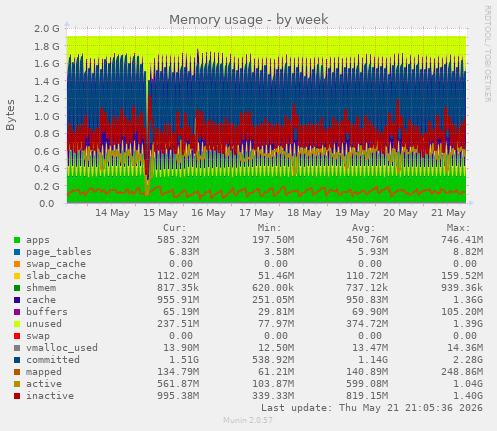Image resolution: width=497 pixels, height=431 pixels.
Task: Click the dark green shmem legend swatch
Action: point(17,288)
